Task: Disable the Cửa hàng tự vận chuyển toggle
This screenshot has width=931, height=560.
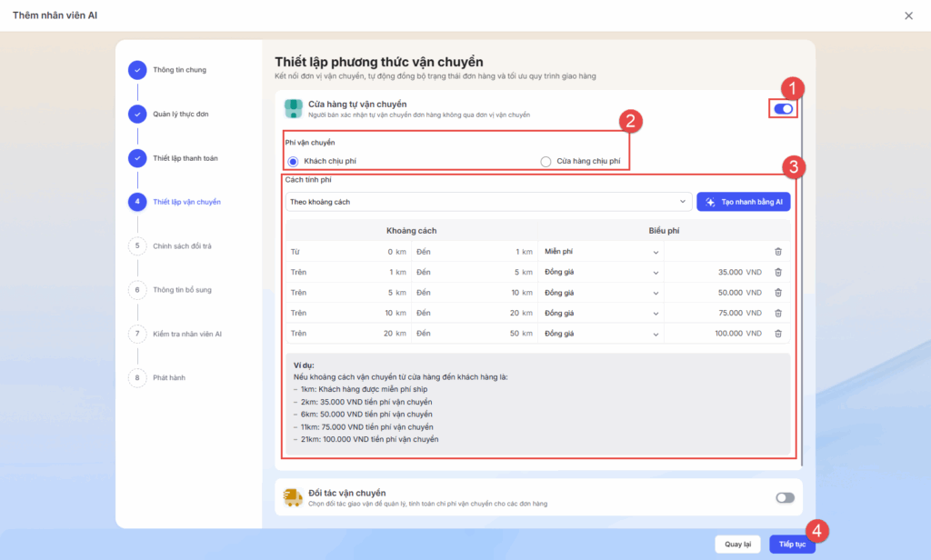Action: coord(784,109)
